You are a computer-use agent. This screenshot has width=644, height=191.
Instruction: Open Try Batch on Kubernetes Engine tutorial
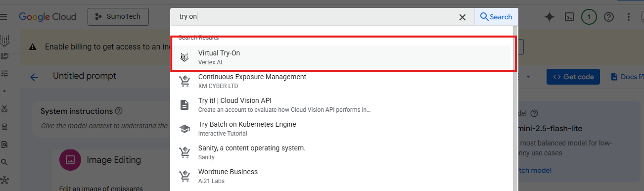click(x=341, y=128)
